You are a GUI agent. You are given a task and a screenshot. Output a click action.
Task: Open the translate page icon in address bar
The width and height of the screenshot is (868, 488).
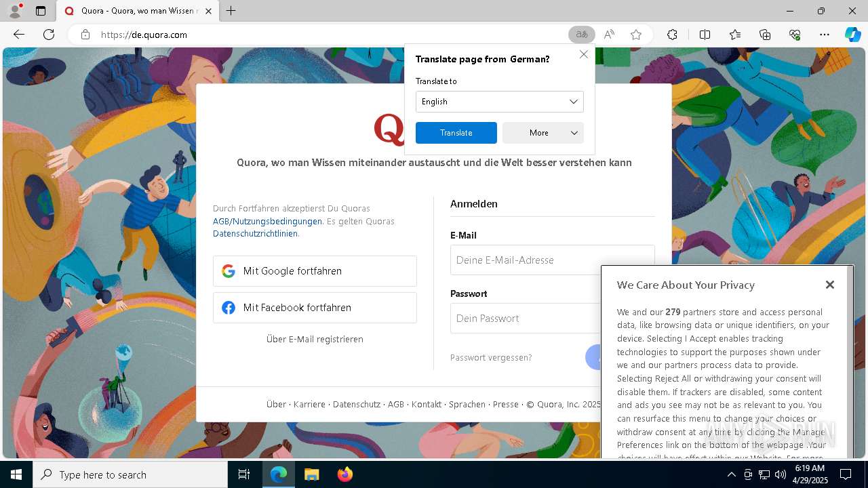click(582, 35)
